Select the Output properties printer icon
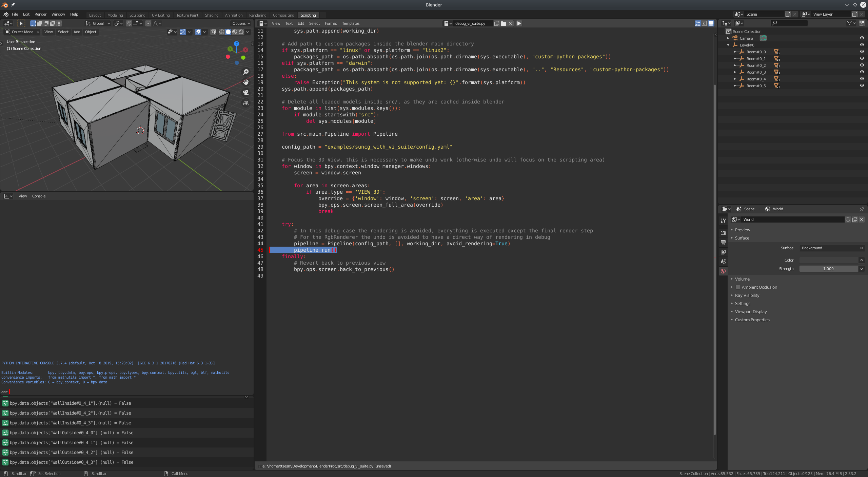Viewport: 868px width, 477px height. click(x=723, y=242)
